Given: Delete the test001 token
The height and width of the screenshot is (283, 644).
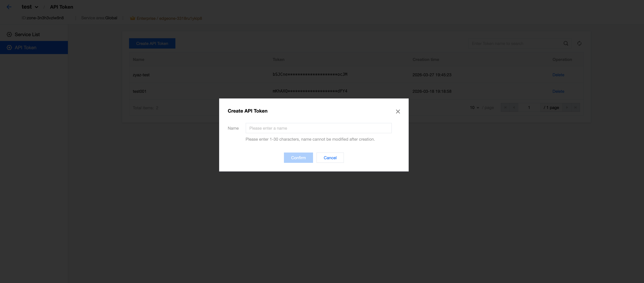Looking at the screenshot, I should (558, 91).
